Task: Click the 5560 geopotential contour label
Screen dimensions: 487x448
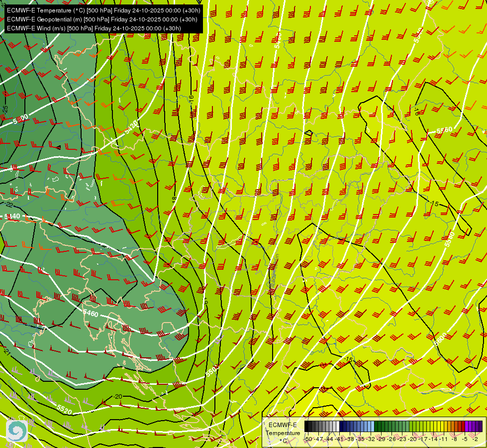Action: point(444,130)
